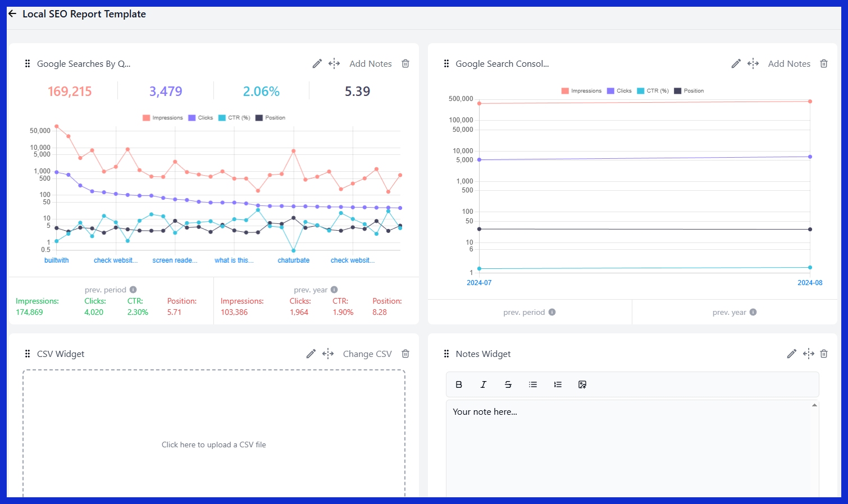Grab the drag handle of CSV Widget

[x=28, y=354]
